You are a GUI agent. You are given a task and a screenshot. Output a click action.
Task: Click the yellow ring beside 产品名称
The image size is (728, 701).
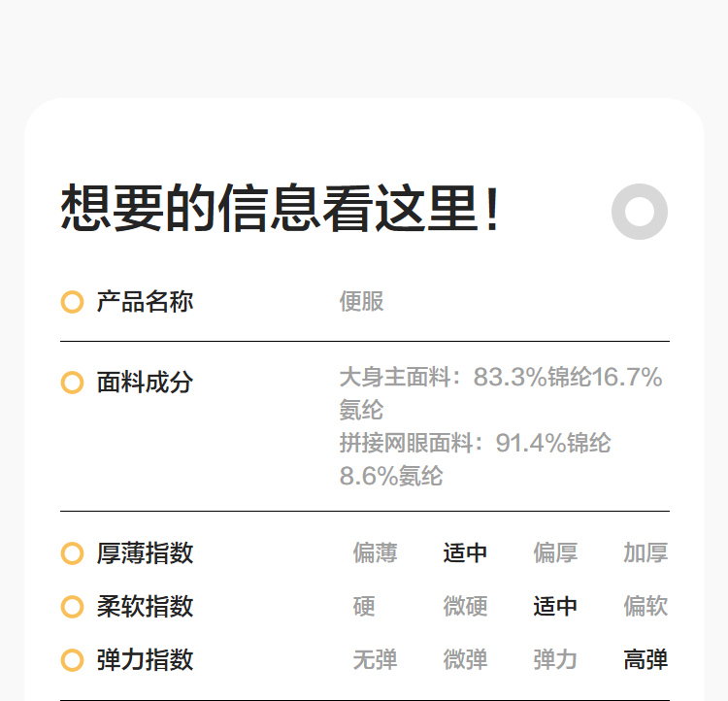72,302
